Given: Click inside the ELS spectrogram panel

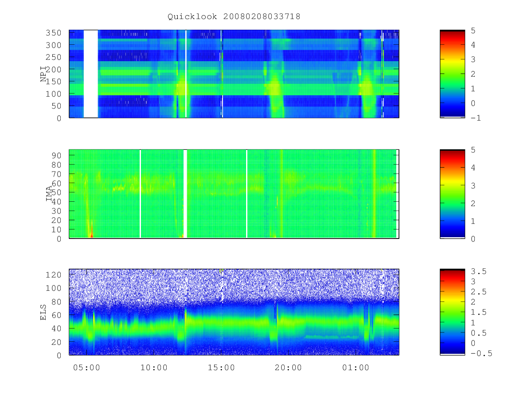Looking at the screenshot, I should tap(234, 312).
